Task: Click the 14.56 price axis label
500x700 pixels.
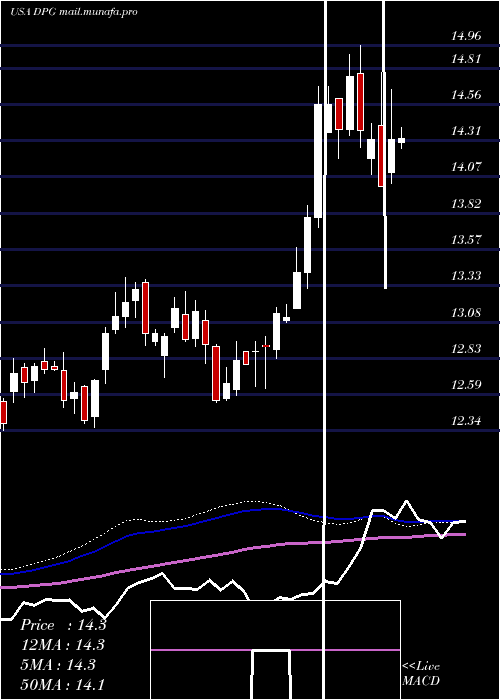Action: point(466,95)
